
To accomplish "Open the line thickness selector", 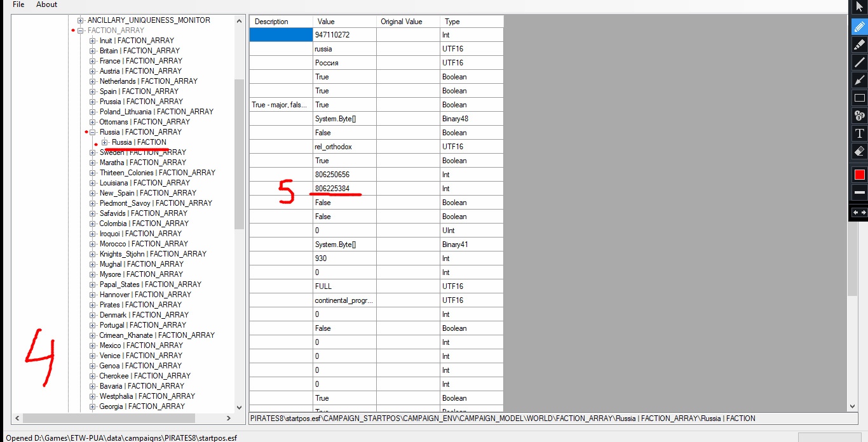I will 859,192.
